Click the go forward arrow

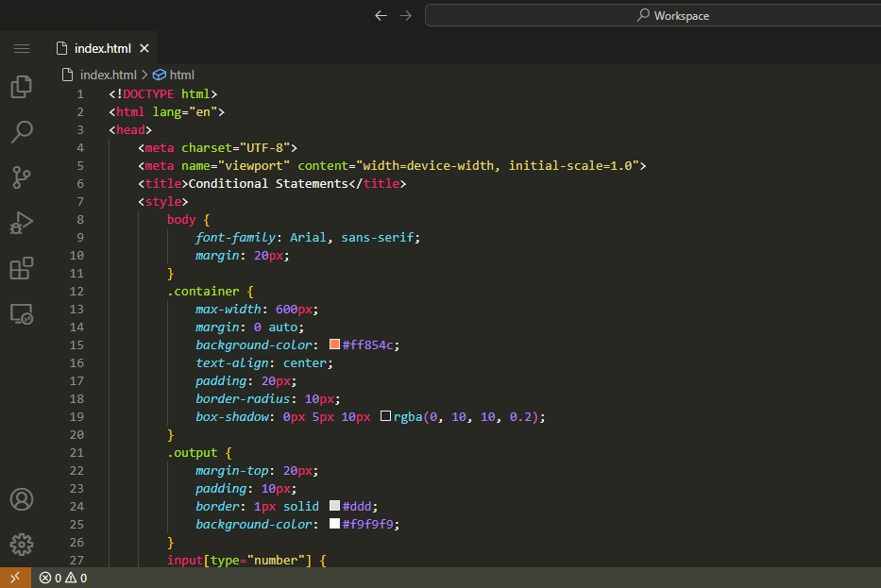pos(406,15)
